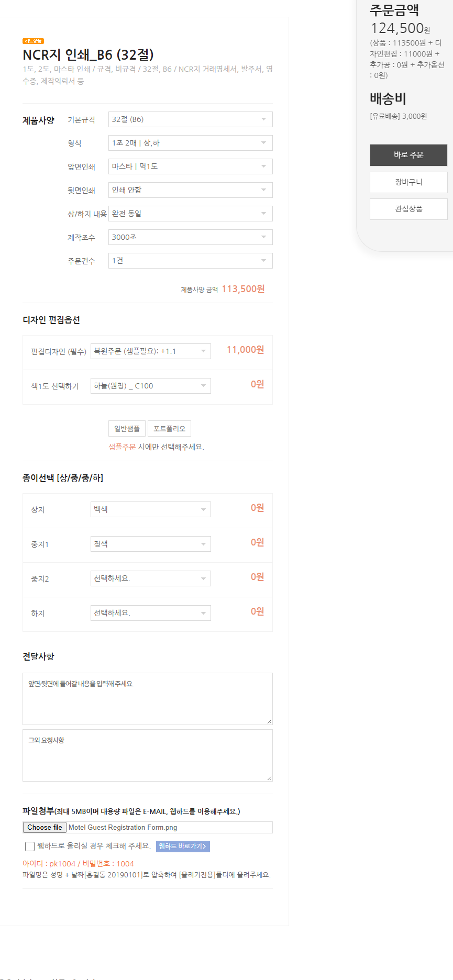Click the 샘플주문 orange notice text
This screenshot has width=453, height=980.
coord(122,447)
